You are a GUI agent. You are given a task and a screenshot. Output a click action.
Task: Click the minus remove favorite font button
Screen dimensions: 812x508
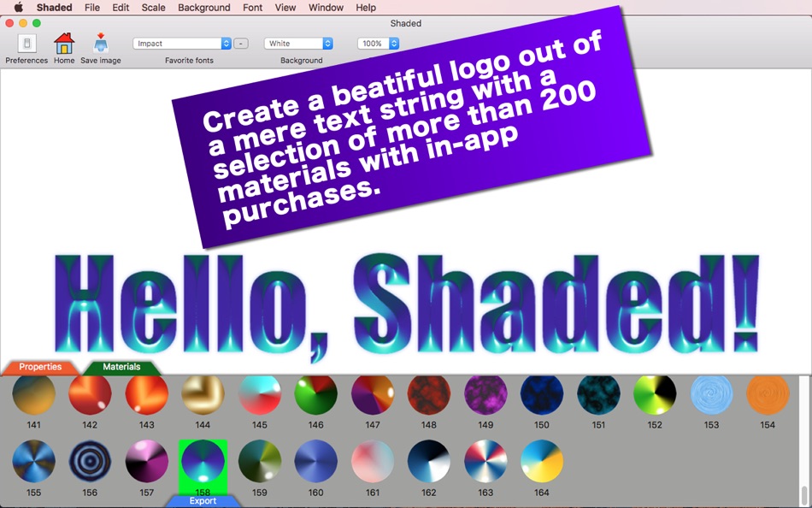pyautogui.click(x=241, y=44)
